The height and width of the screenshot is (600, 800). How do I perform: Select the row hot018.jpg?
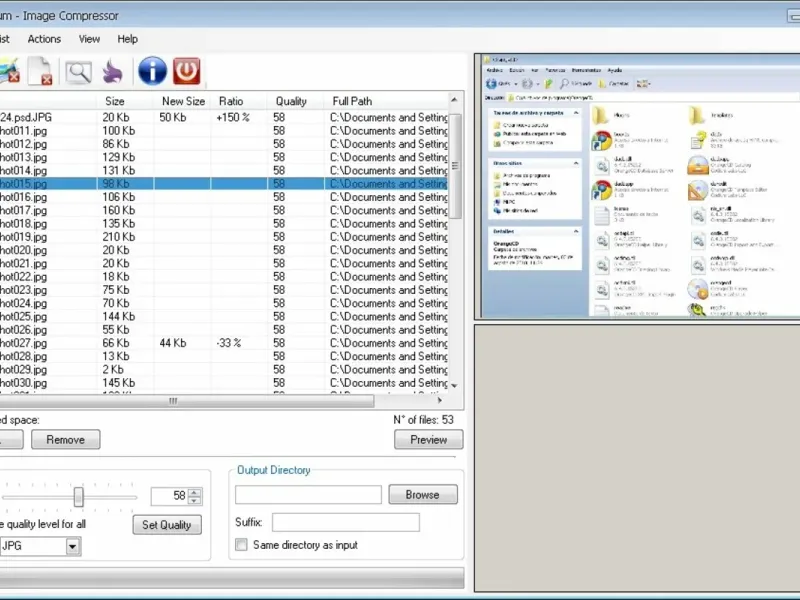click(223, 223)
